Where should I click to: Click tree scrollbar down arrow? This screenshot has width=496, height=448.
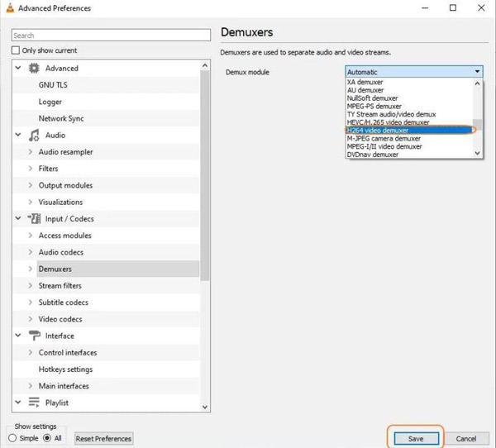click(x=205, y=407)
